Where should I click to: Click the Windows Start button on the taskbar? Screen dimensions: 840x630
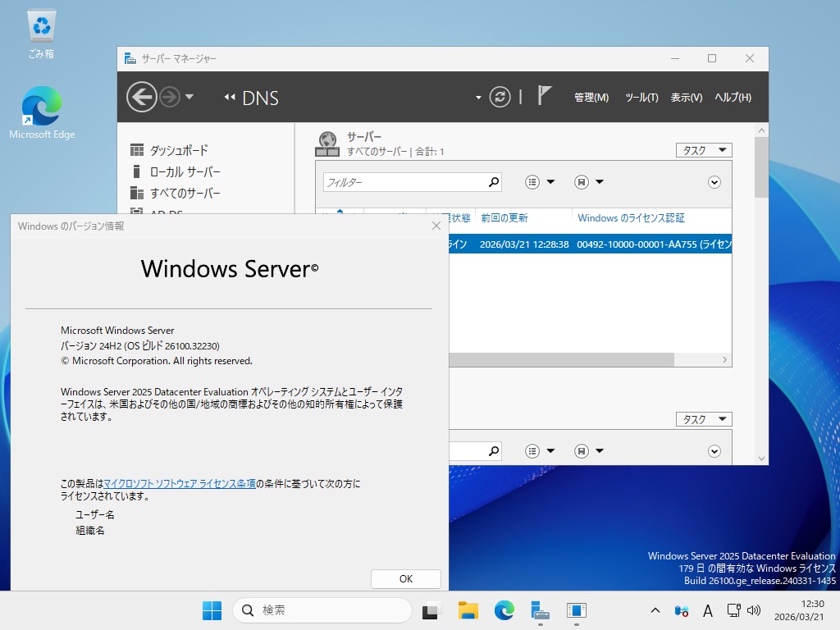coord(212,610)
